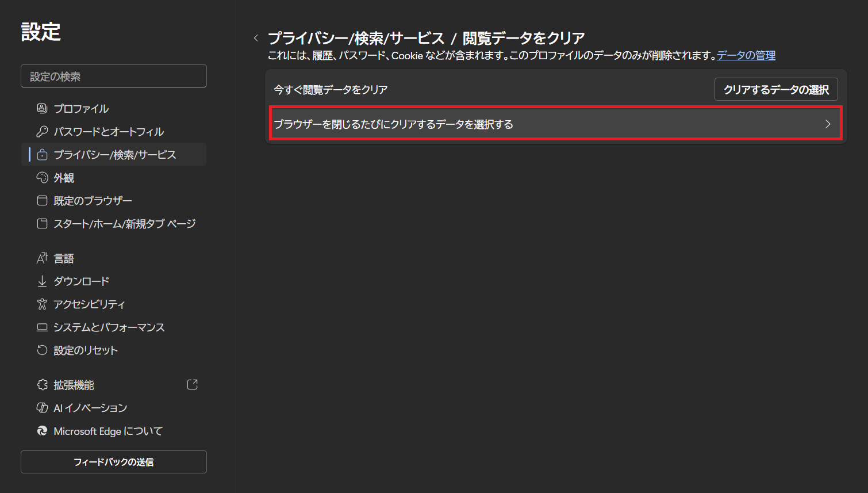Viewport: 868px width, 493px height.
Task: Open システムとパフォーマンス via its monitor icon
Action: [x=43, y=327]
